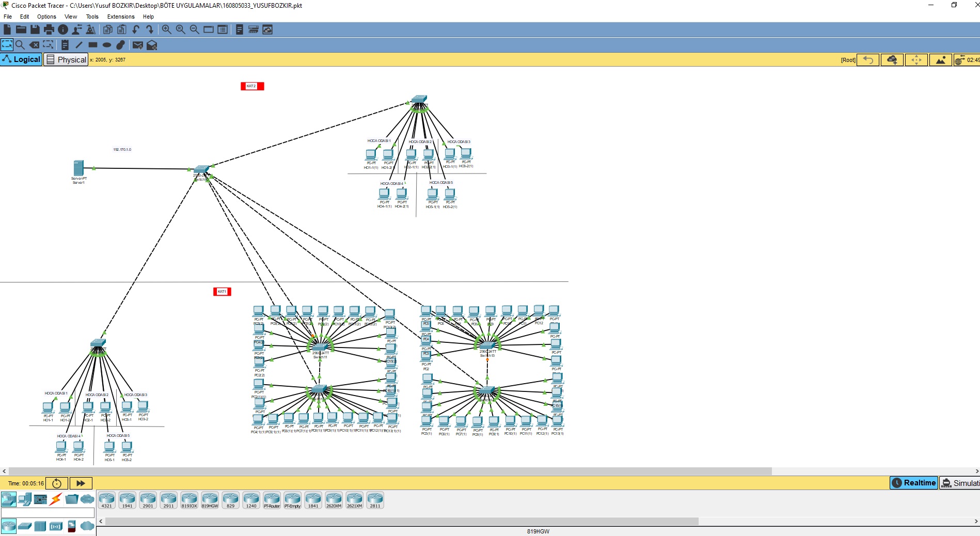Screen dimensions: 980x536
Task: Switch to Physical workspace view
Action: coord(66,59)
